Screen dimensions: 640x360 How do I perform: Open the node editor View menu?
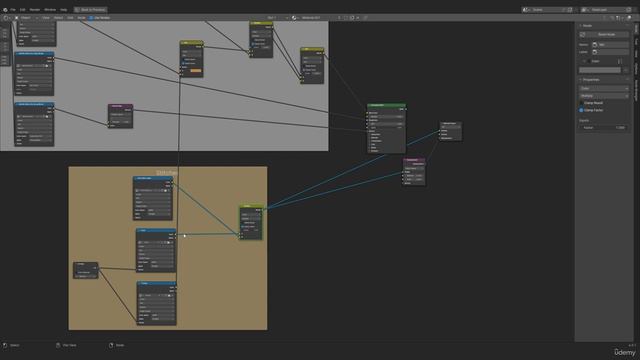click(46, 18)
